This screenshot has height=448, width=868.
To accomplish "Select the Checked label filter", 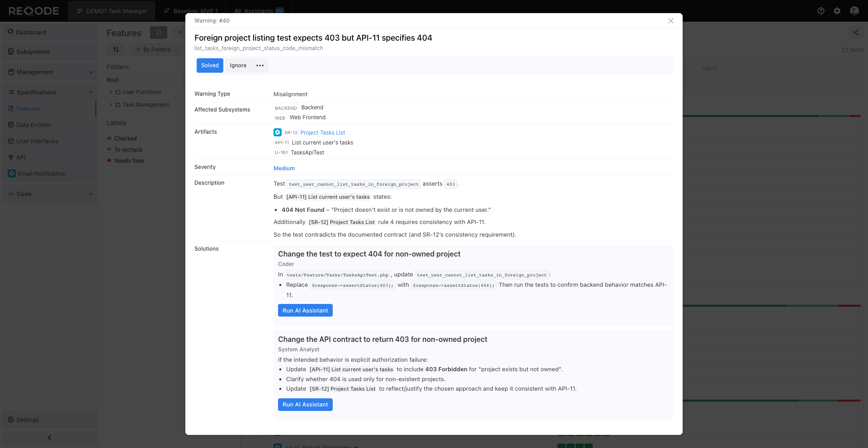I will point(125,139).
